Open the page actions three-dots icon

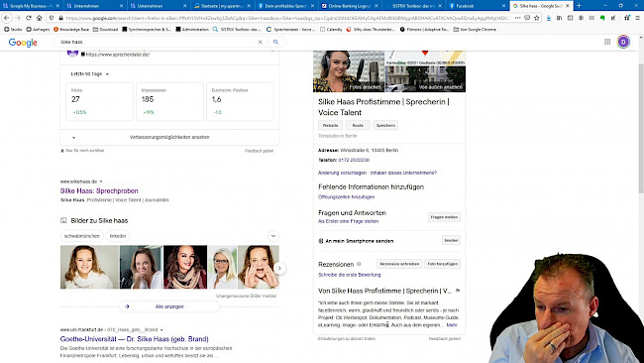click(517, 18)
